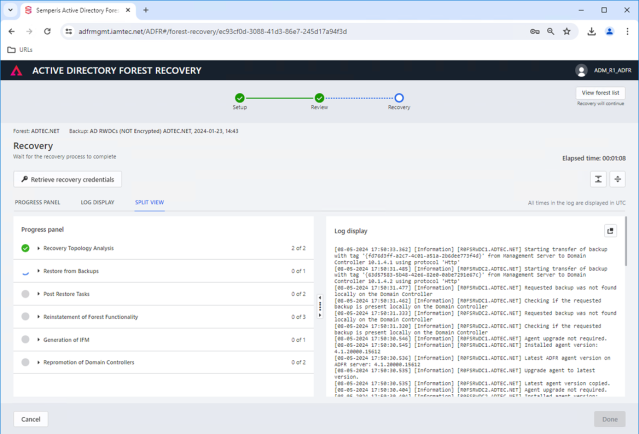Click Retrieve recovery credentials button

(x=68, y=179)
